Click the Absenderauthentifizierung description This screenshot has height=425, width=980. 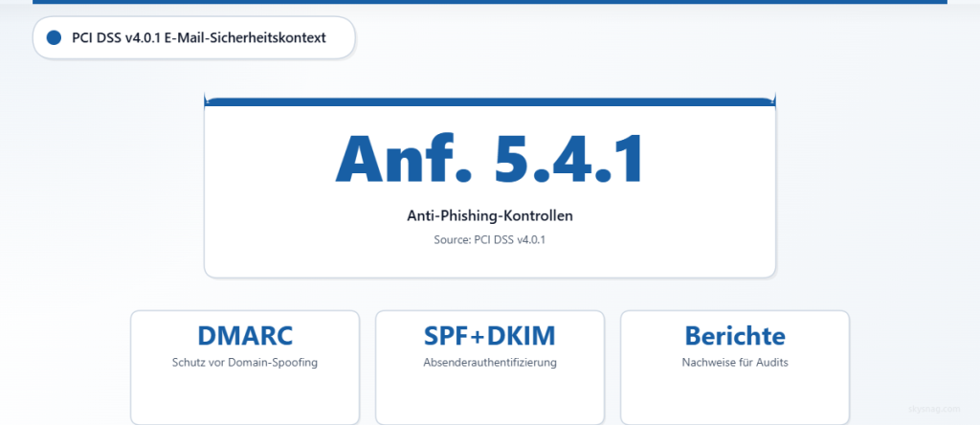click(490, 363)
